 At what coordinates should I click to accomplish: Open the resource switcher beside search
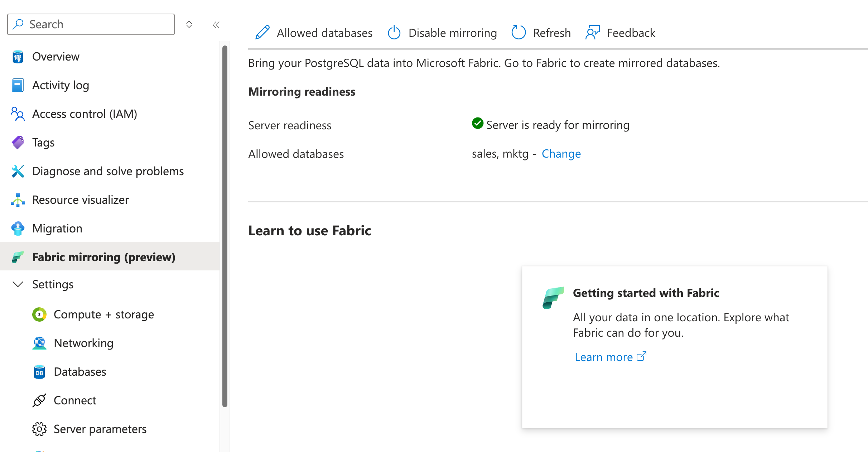(189, 24)
